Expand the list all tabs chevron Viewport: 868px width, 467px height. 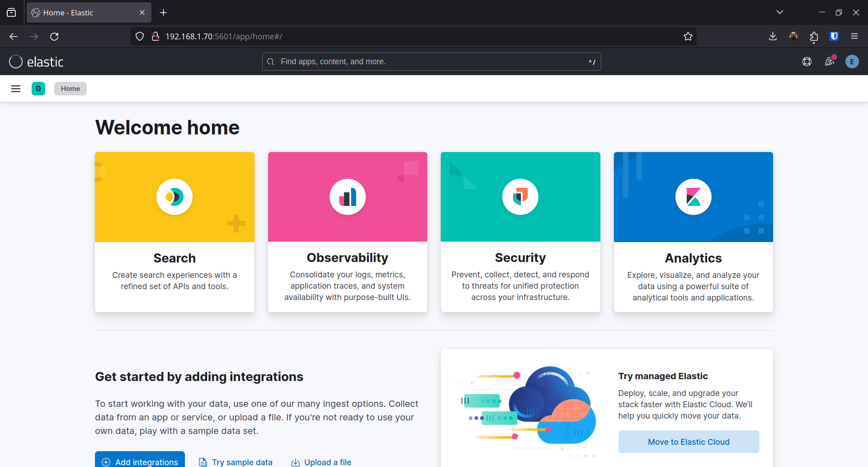point(780,12)
